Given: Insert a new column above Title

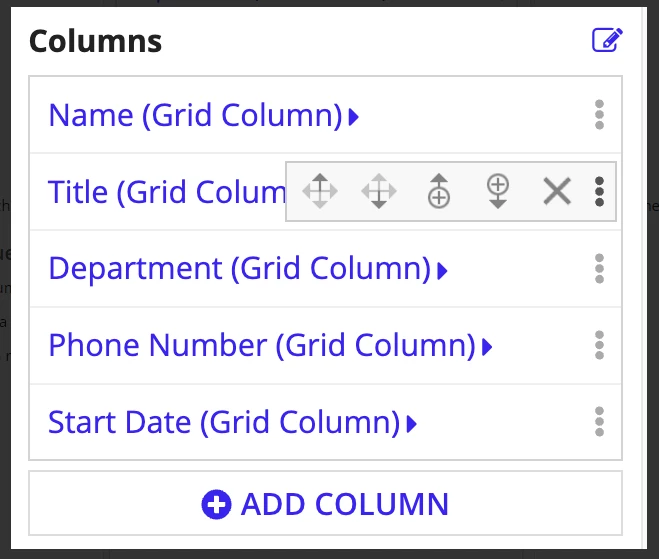Looking at the screenshot, I should click(439, 191).
